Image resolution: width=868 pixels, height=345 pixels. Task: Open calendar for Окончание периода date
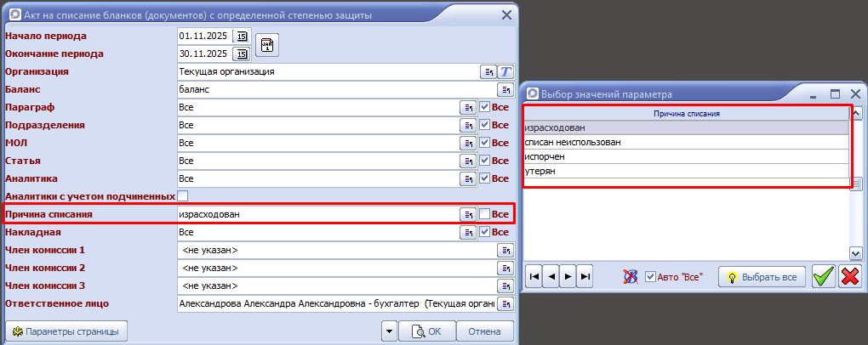pos(242,54)
